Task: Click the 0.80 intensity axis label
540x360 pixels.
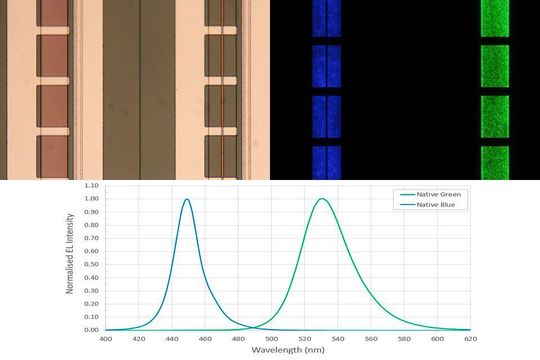Action: pyautogui.click(x=91, y=225)
